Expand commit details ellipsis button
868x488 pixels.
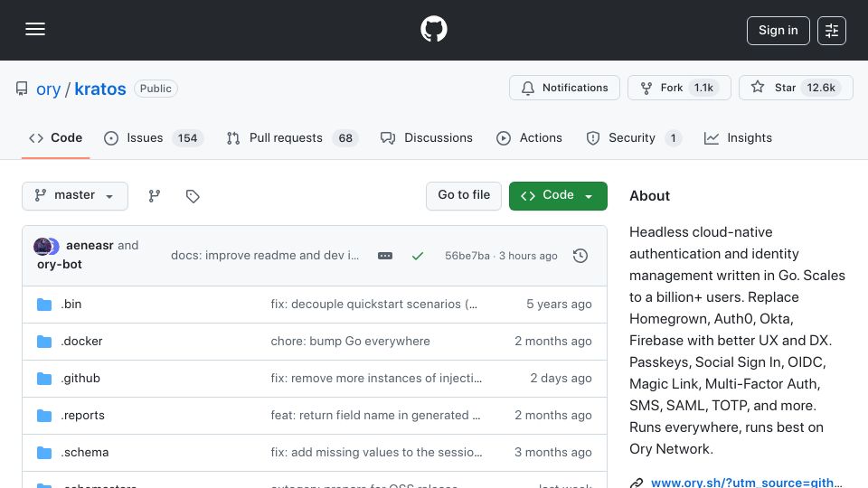(385, 256)
